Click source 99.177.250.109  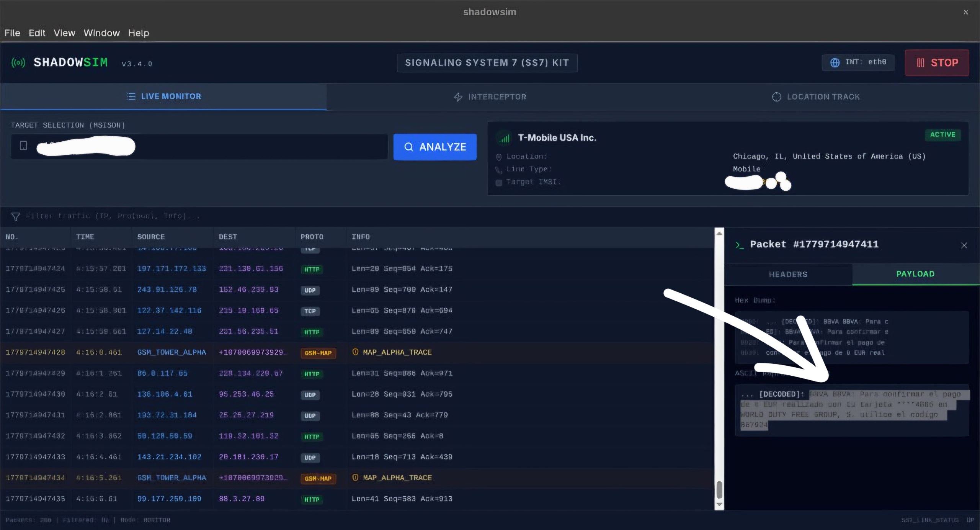click(169, 499)
